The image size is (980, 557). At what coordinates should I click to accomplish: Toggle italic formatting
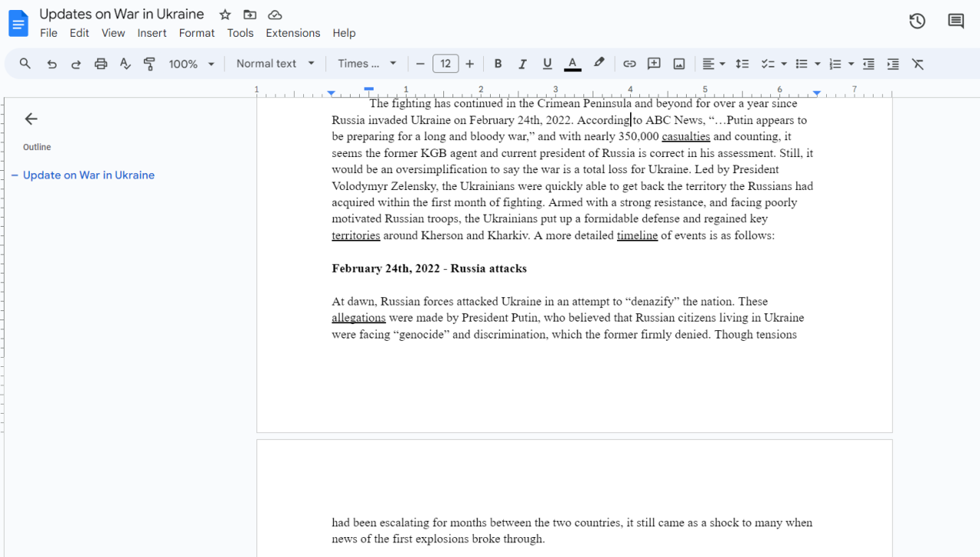pos(522,64)
